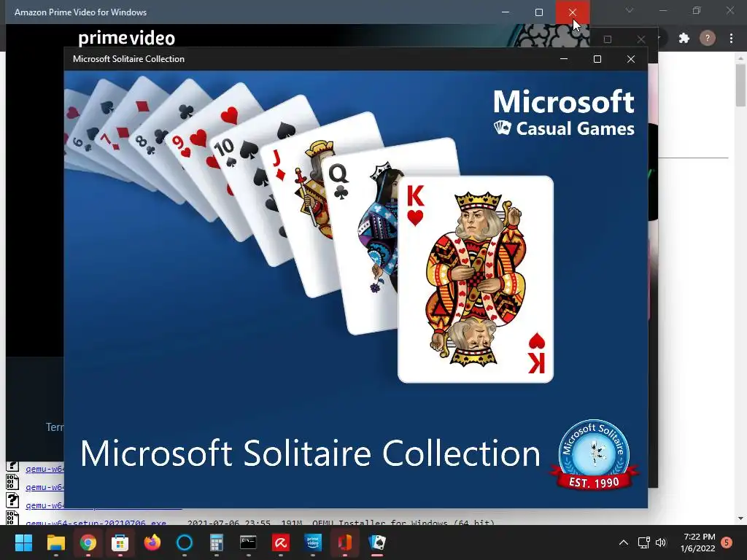Image resolution: width=747 pixels, height=560 pixels.
Task: Open the Windows Start menu
Action: [x=23, y=542]
